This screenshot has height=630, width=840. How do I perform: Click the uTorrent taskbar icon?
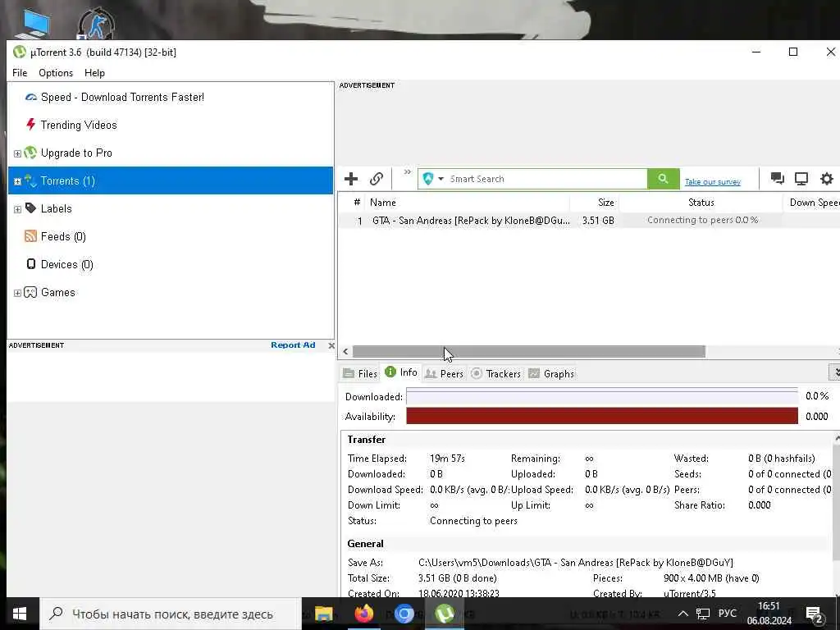click(444, 614)
